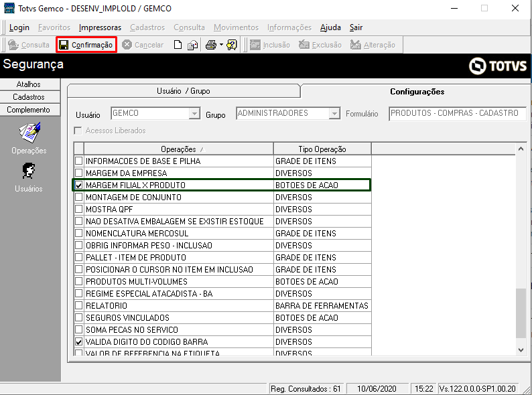532x395 pixels.
Task: Click the Inclusão toolbar icon
Action: point(255,45)
